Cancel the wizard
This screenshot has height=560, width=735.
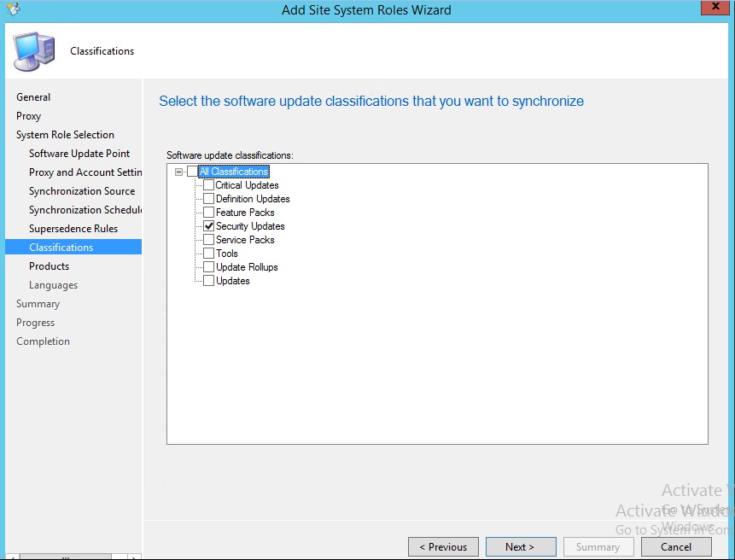point(675,547)
